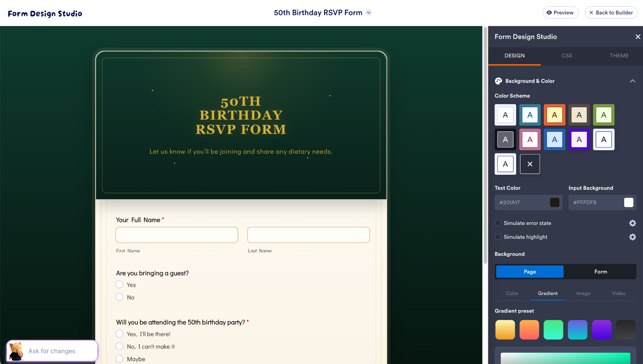Apply the purple color scheme tile

pyautogui.click(x=579, y=139)
